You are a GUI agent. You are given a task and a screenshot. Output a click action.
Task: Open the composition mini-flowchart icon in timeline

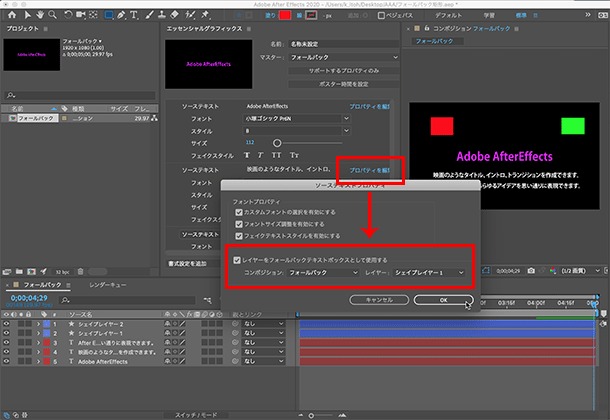click(x=208, y=300)
